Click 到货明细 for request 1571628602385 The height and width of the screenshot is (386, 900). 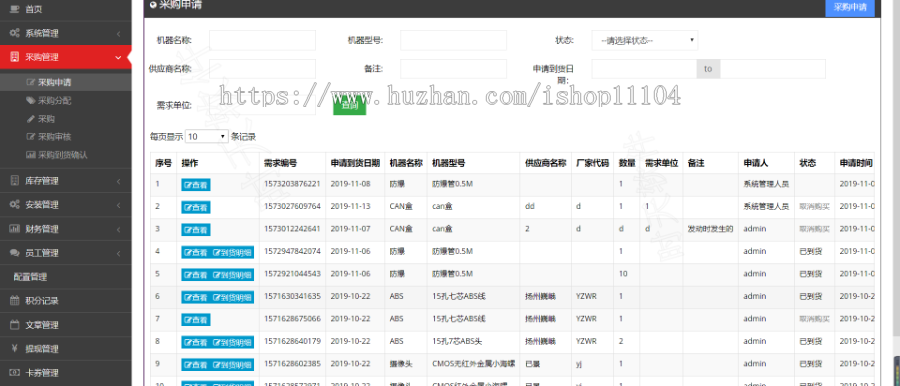232,365
